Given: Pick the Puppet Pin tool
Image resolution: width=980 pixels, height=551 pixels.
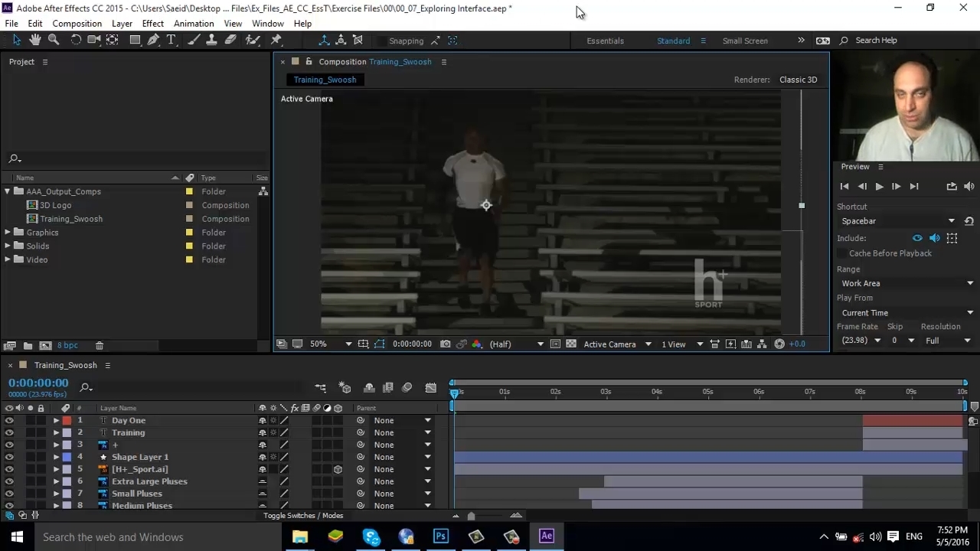Looking at the screenshot, I should (276, 41).
